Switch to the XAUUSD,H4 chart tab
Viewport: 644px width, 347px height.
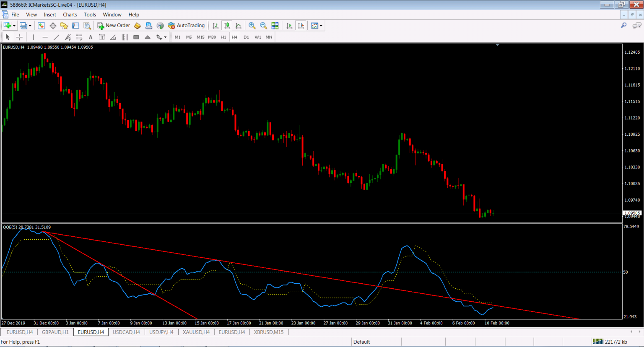tap(196, 332)
